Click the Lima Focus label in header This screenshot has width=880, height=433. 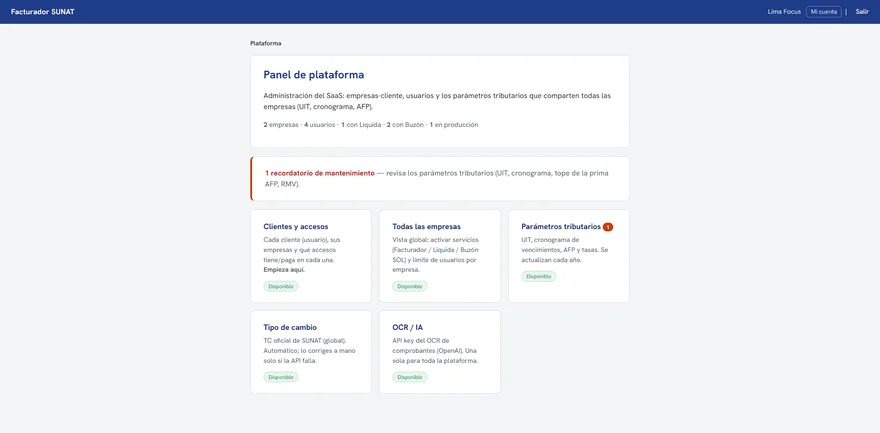[784, 12]
